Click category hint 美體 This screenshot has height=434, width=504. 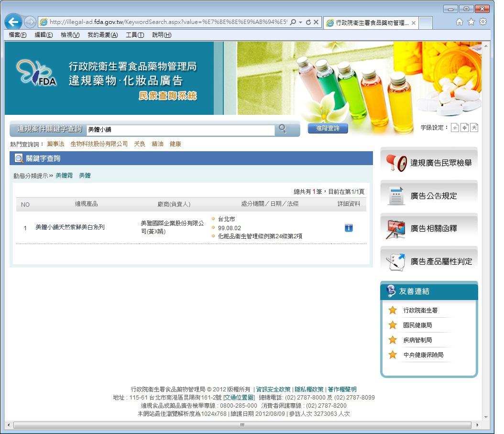(85, 176)
